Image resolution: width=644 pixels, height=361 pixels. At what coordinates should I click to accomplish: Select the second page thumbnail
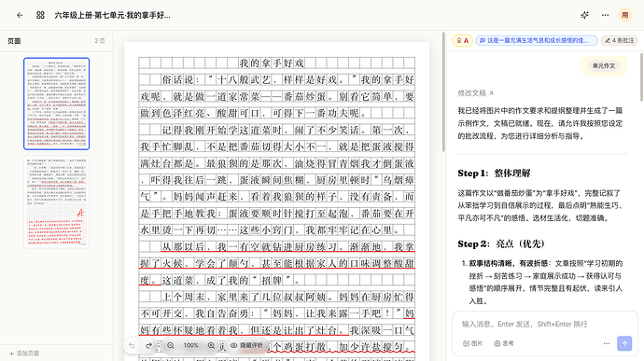pyautogui.click(x=57, y=201)
